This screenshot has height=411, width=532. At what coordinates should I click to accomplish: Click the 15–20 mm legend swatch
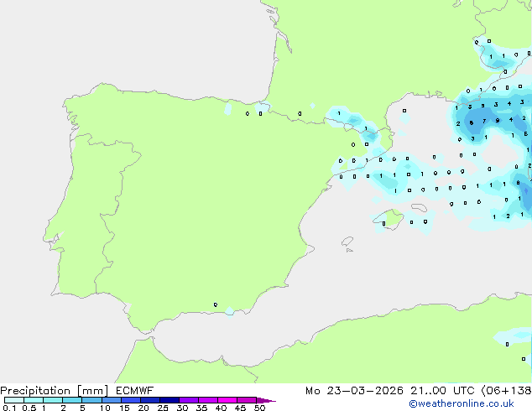(x=131, y=400)
